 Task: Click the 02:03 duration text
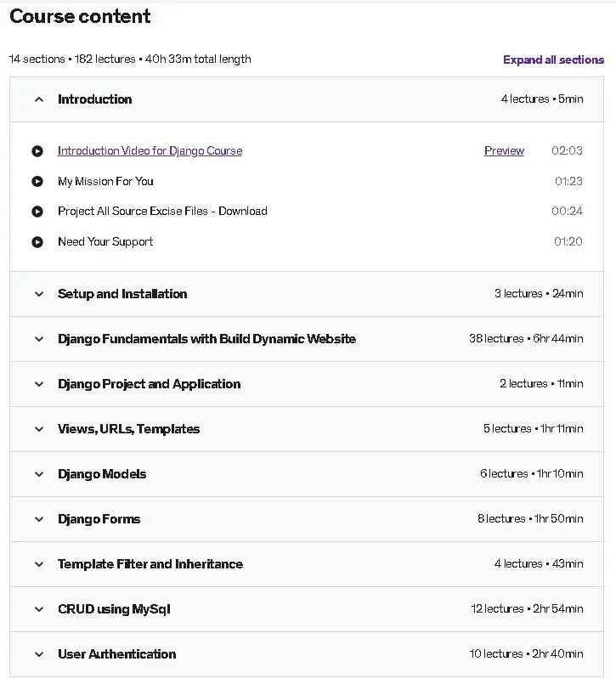(567, 151)
